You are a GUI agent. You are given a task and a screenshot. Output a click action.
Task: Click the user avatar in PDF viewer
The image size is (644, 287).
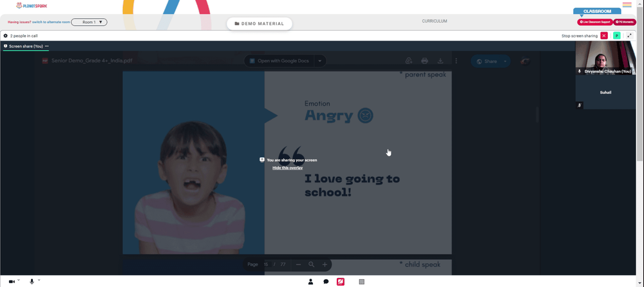pyautogui.click(x=524, y=61)
